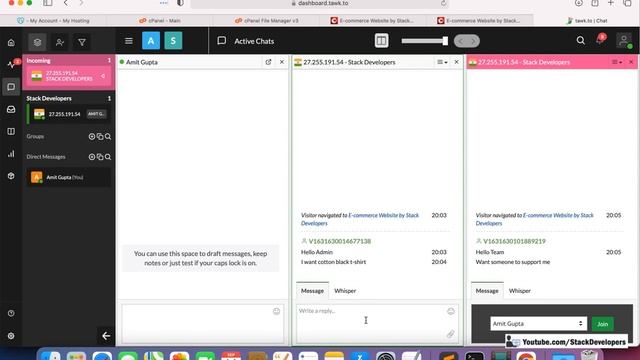
Task: Click the Incoming section header
Action: tap(69, 60)
